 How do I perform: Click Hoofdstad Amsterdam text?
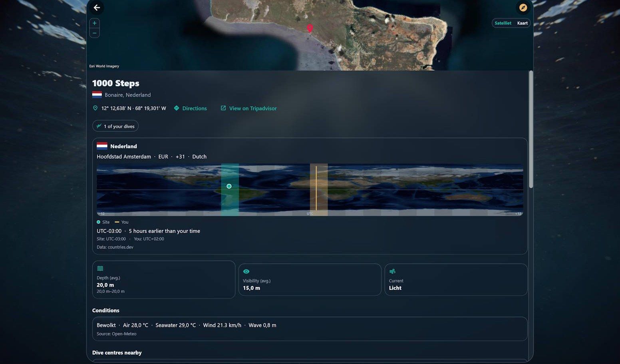124,157
